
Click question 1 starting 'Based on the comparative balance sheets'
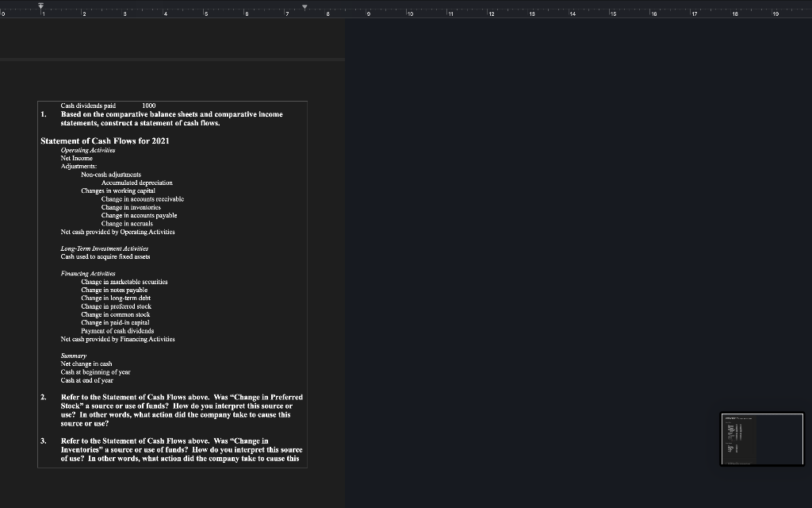click(x=171, y=119)
